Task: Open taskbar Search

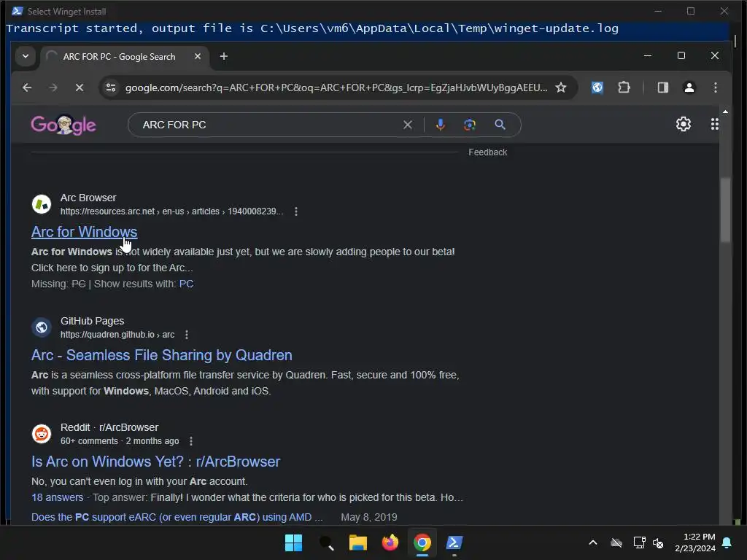Action: point(326,542)
